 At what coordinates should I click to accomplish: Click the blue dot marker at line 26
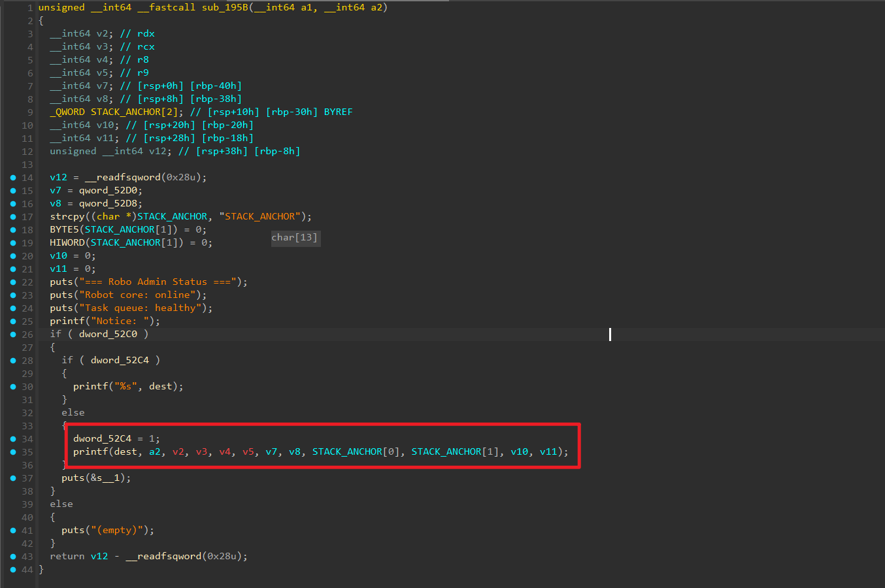pyautogui.click(x=12, y=335)
